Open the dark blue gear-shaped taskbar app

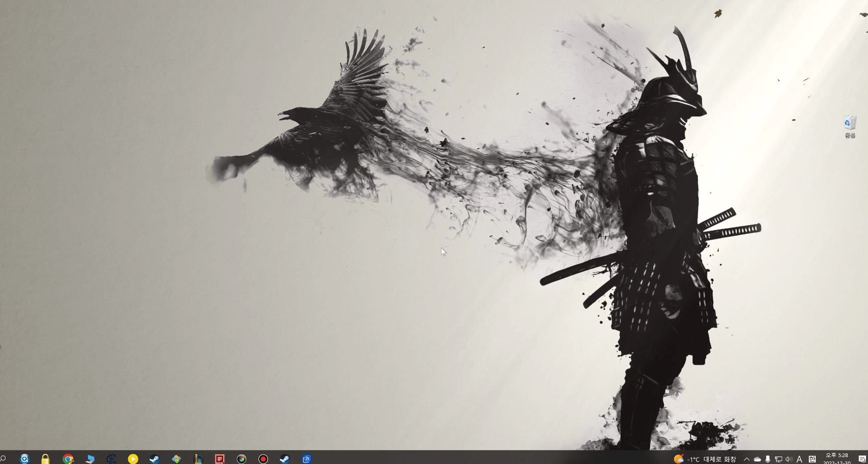coord(111,459)
